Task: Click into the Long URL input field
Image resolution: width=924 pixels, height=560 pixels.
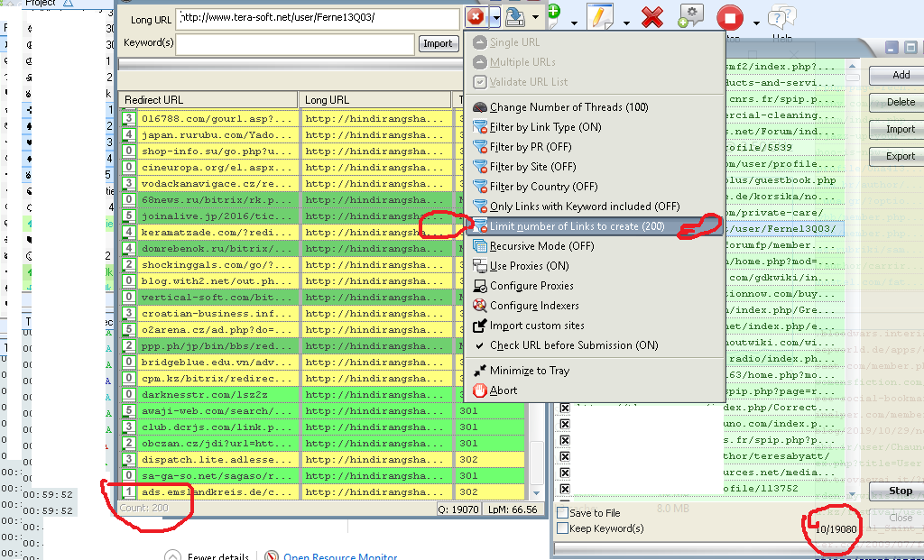Action: click(x=319, y=18)
